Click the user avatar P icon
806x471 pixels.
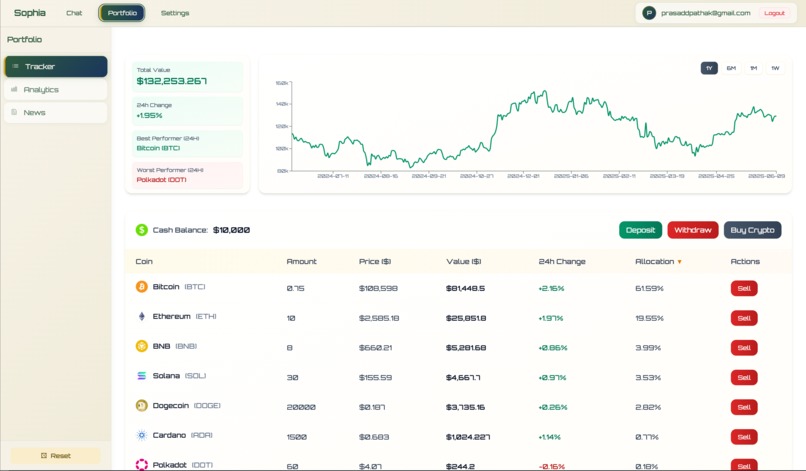click(649, 13)
